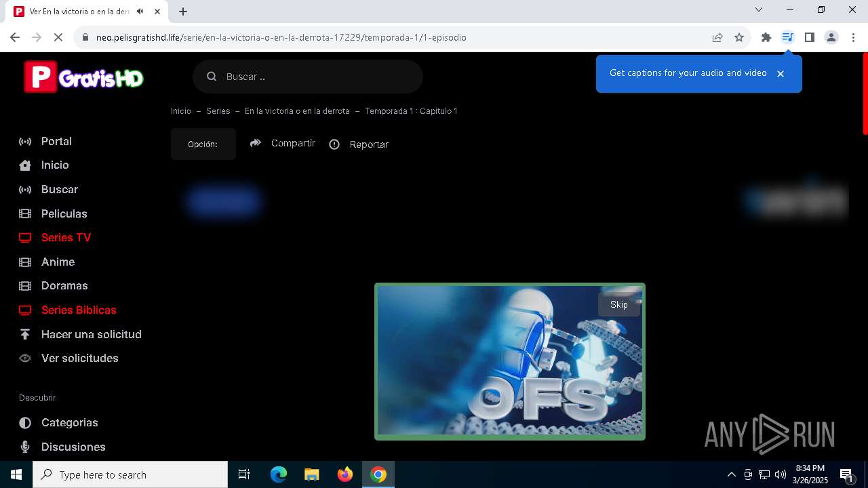The height and width of the screenshot is (488, 868).
Task: Close the Ver En la victoria tab
Action: [157, 12]
